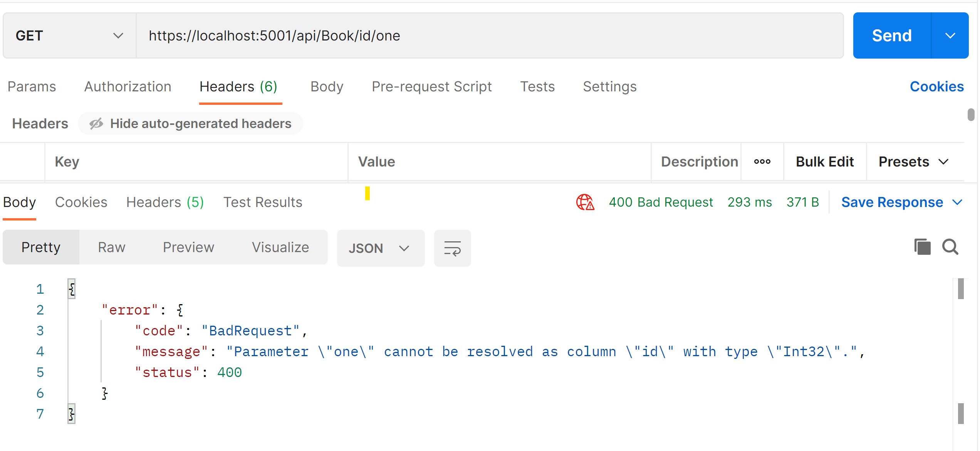
Task: Open the headers table options (three dots)
Action: 762,162
